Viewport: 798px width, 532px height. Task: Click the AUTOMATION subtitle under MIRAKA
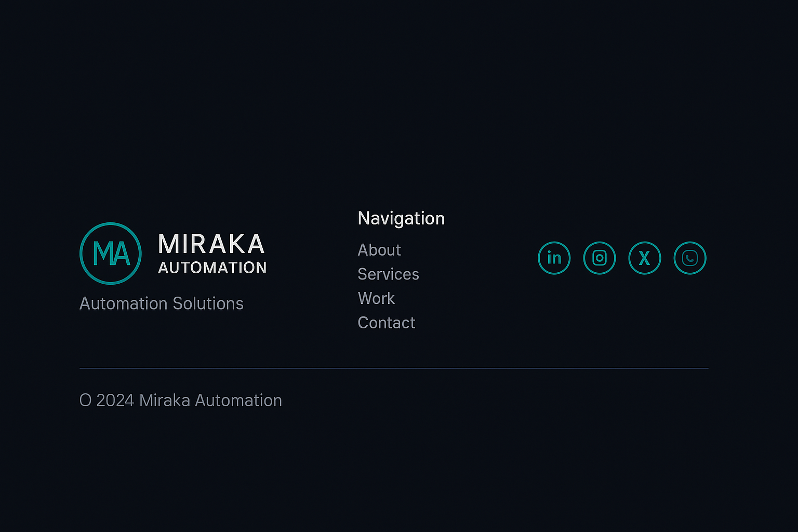click(x=212, y=268)
